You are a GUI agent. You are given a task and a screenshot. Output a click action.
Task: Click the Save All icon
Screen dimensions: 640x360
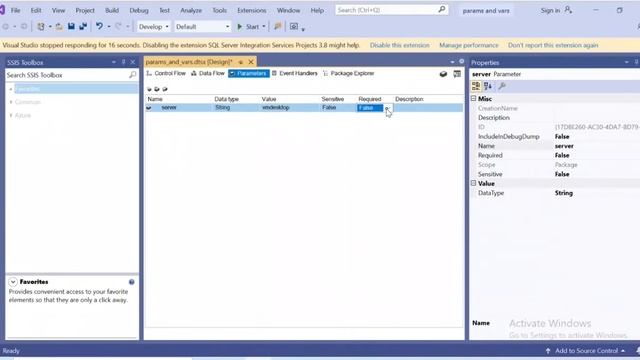coord(83,27)
